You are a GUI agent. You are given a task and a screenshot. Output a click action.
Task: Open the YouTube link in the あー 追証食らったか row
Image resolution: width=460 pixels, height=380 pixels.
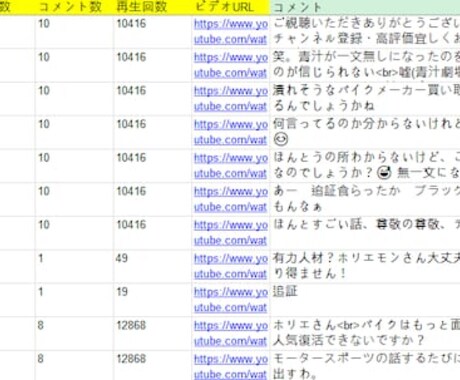point(231,199)
